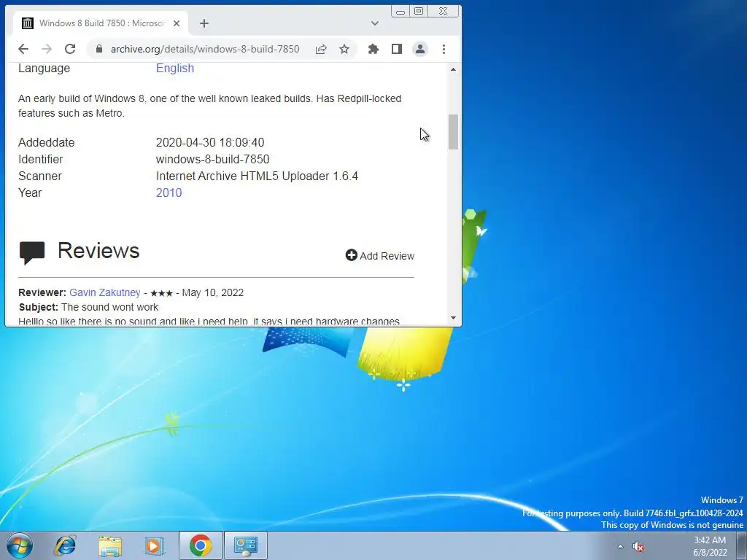Click the forward navigation arrow
Viewport: 747px width, 560px height.
(47, 49)
